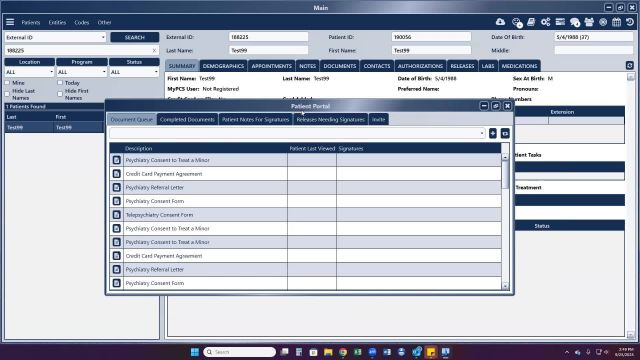The height and width of the screenshot is (360, 640).
Task: Switch to the Appointments tab
Action: click(x=271, y=66)
